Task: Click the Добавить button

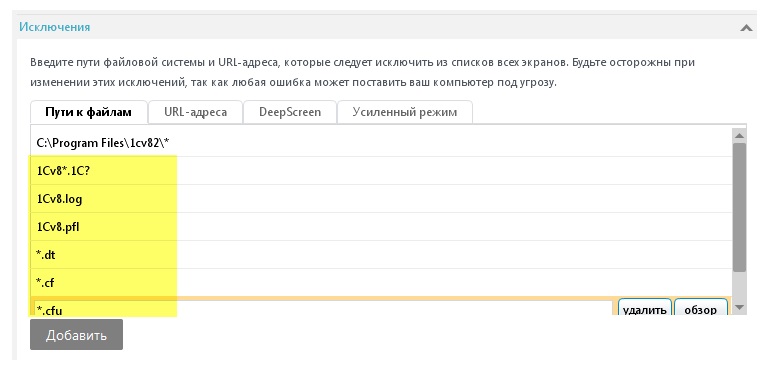Action: (x=76, y=334)
